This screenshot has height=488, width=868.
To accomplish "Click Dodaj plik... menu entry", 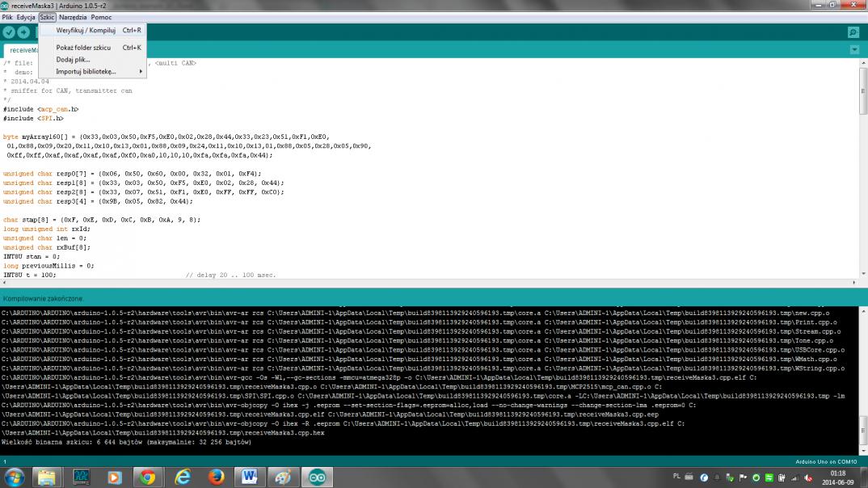I will point(73,59).
